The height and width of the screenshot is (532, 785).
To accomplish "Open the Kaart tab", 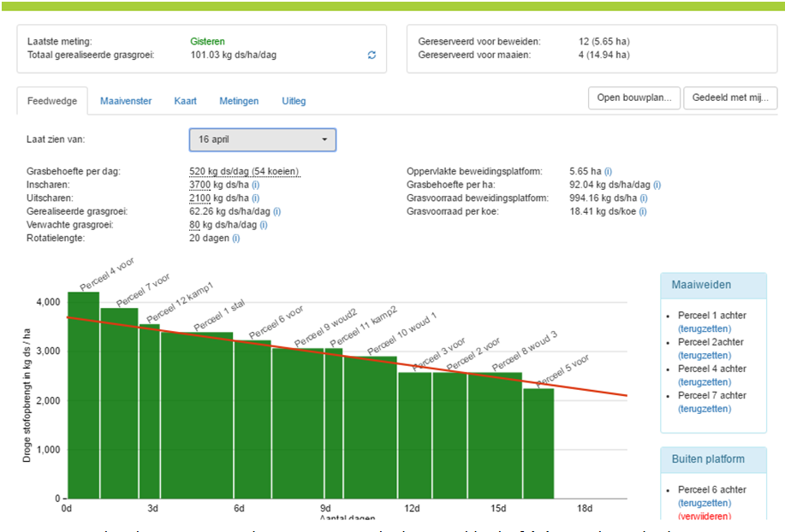I will (185, 101).
